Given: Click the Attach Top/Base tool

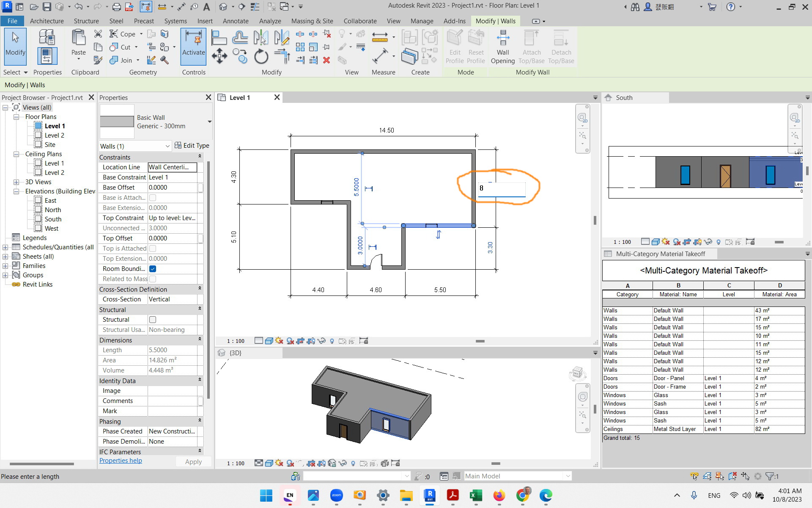Looking at the screenshot, I should [x=532, y=46].
